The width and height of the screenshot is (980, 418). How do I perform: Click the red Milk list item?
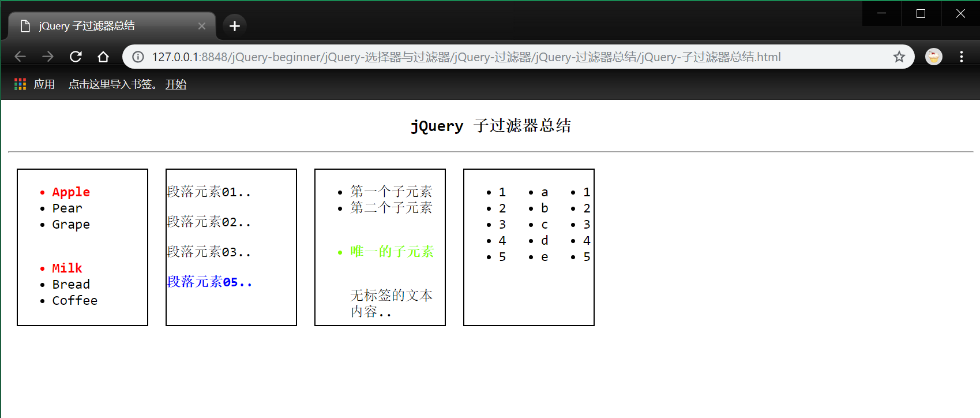(67, 268)
